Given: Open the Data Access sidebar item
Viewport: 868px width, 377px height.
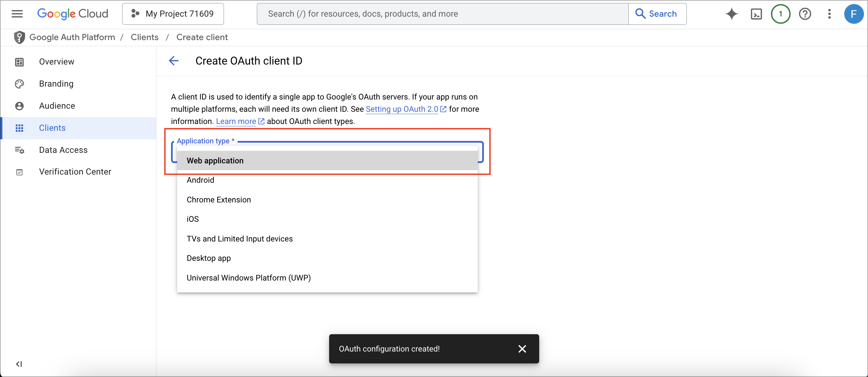Looking at the screenshot, I should point(78,150).
